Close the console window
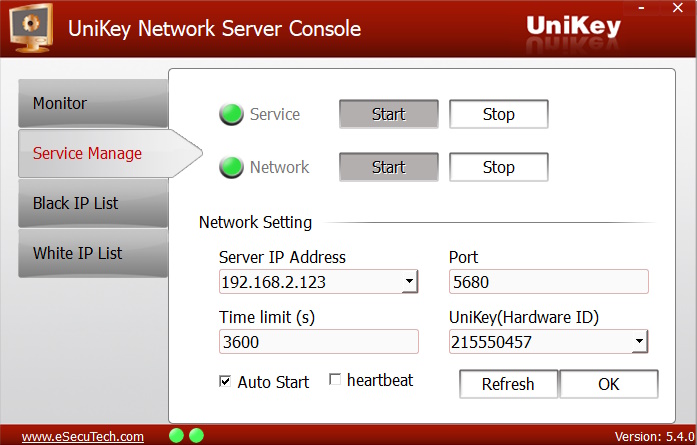This screenshot has height=445, width=697. pos(678,8)
